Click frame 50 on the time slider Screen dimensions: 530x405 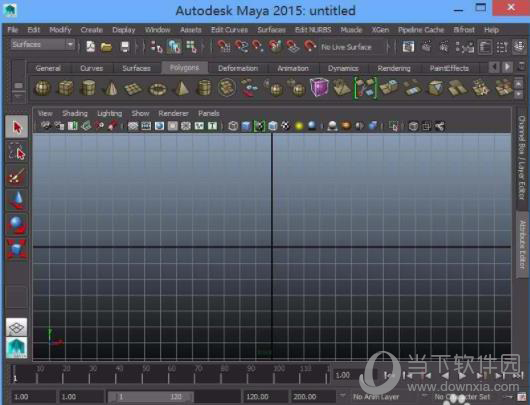point(142,374)
